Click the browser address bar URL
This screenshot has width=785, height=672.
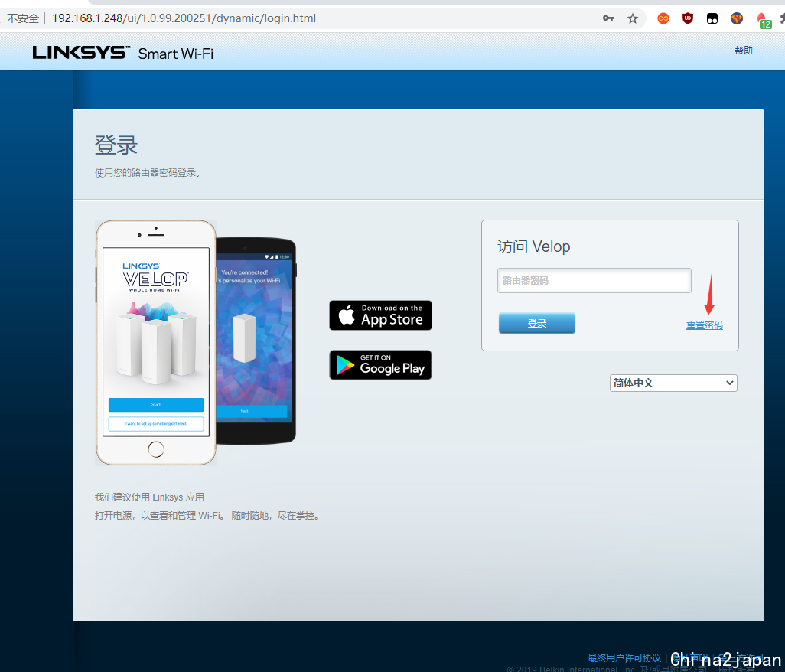click(x=184, y=18)
